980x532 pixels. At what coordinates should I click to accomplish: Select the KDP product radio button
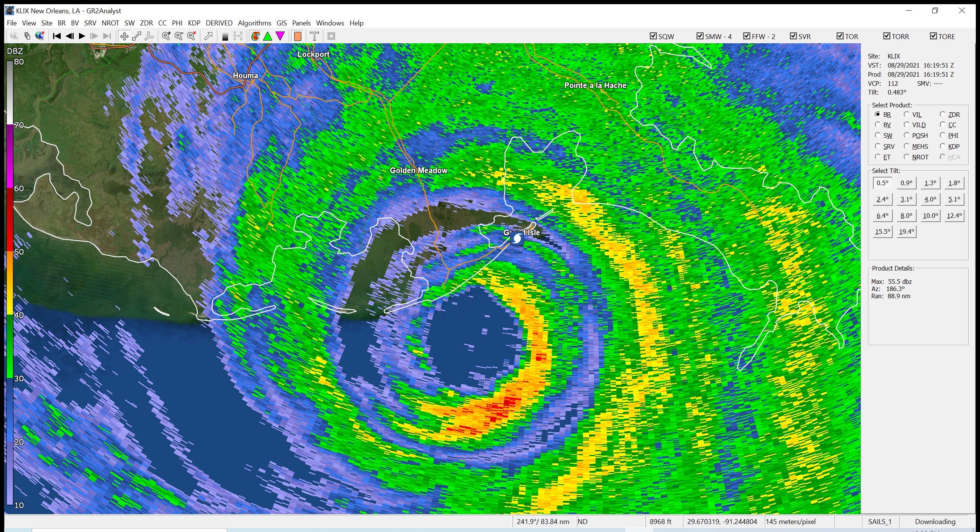pos(943,146)
